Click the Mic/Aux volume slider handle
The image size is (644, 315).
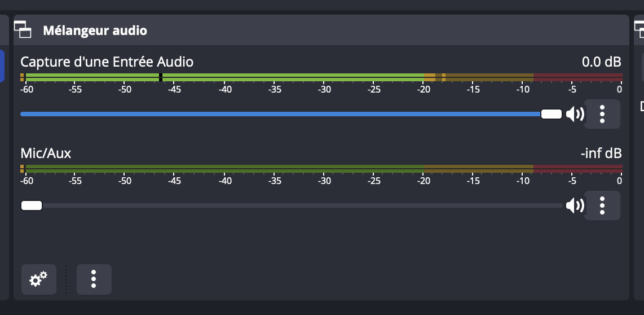[x=32, y=205]
